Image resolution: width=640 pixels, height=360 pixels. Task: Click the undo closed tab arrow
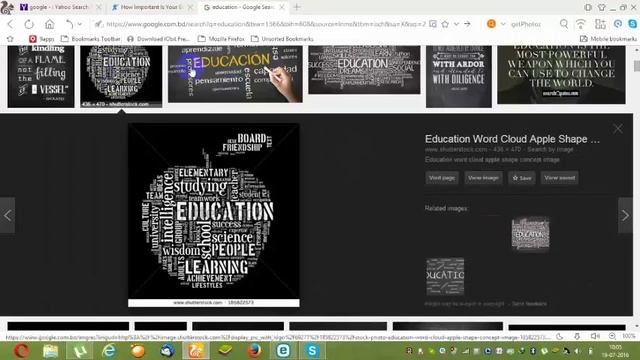pyautogui.click(x=69, y=24)
